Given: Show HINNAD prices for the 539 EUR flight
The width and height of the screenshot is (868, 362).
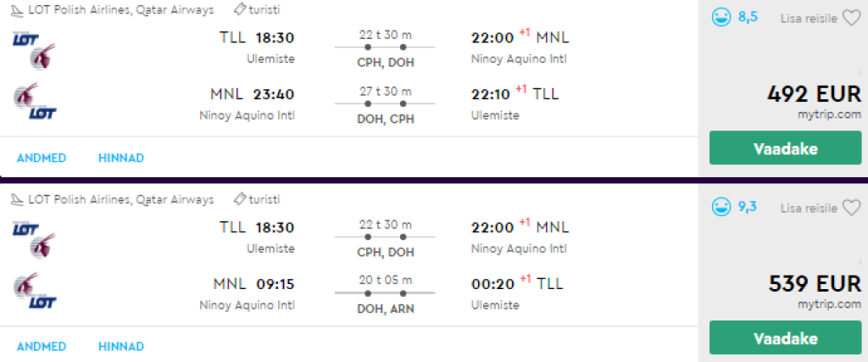Looking at the screenshot, I should click(121, 347).
